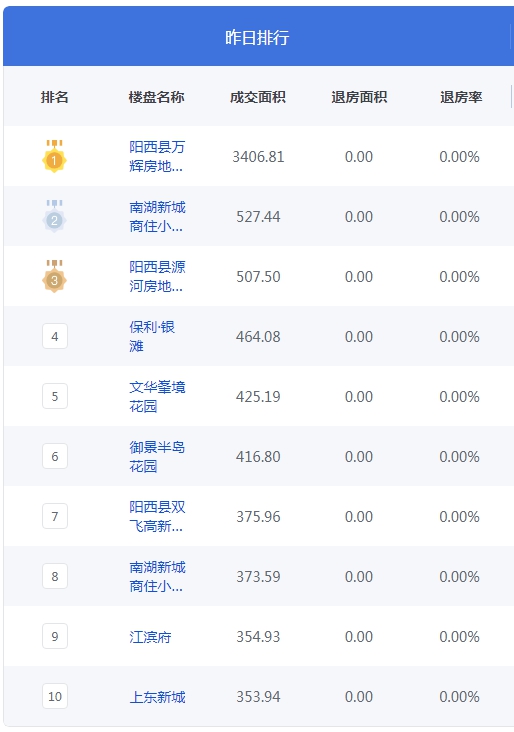Screen dimensions: 514x732
Task: Click the 成交面积 column header
Action: click(x=258, y=97)
